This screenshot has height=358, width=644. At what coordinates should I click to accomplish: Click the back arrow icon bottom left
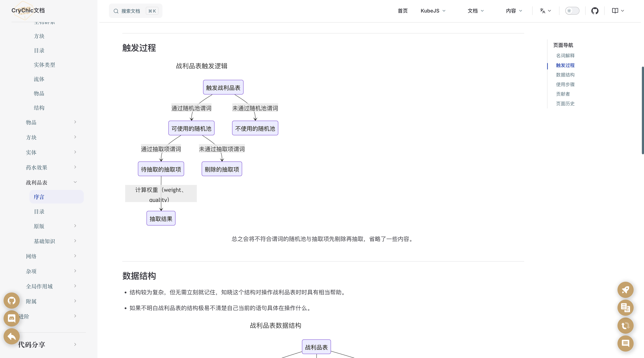click(11, 336)
